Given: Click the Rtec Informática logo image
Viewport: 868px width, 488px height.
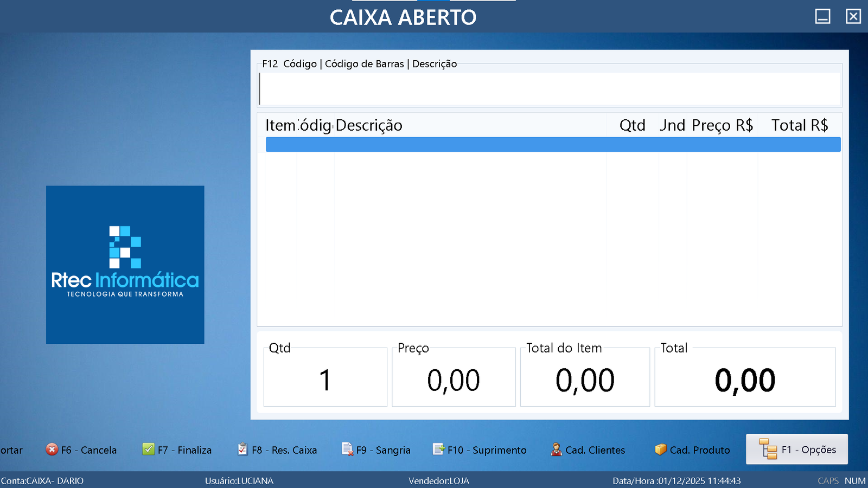Looking at the screenshot, I should coord(125,265).
